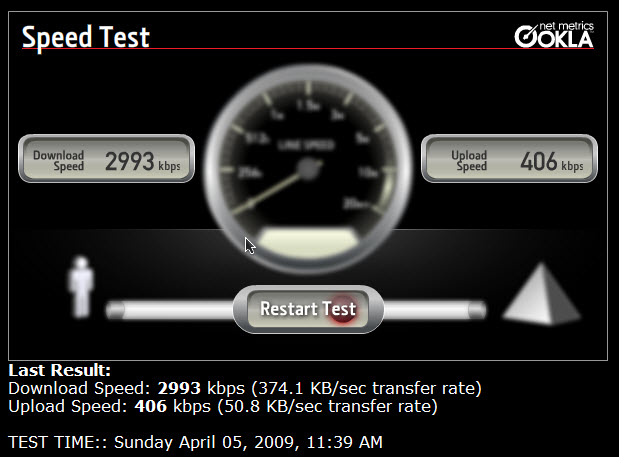Click the 1.5M mark atop the gauge
This screenshot has width=619, height=457.
(308, 106)
